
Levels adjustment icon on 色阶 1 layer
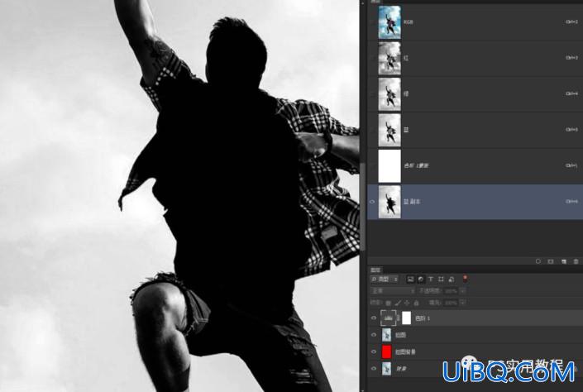click(x=388, y=318)
